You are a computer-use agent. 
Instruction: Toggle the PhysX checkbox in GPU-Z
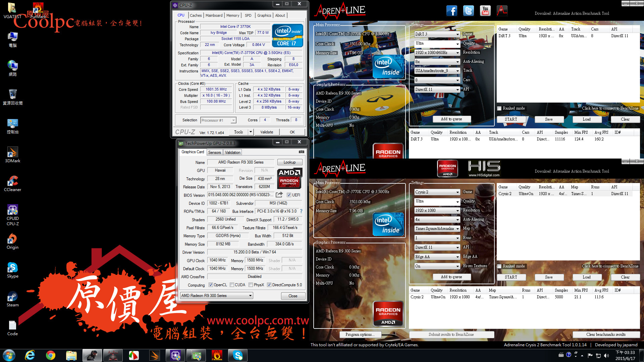(x=251, y=285)
